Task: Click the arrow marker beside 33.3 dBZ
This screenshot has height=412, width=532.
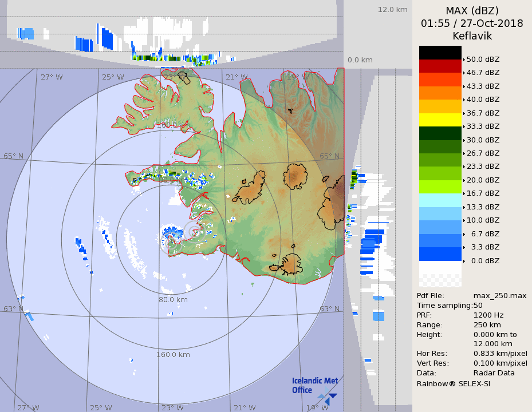Action: tap(464, 126)
